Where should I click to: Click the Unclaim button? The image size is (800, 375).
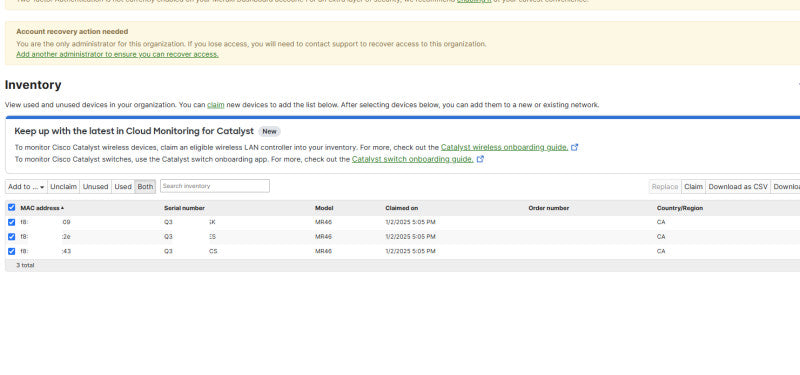(x=63, y=187)
